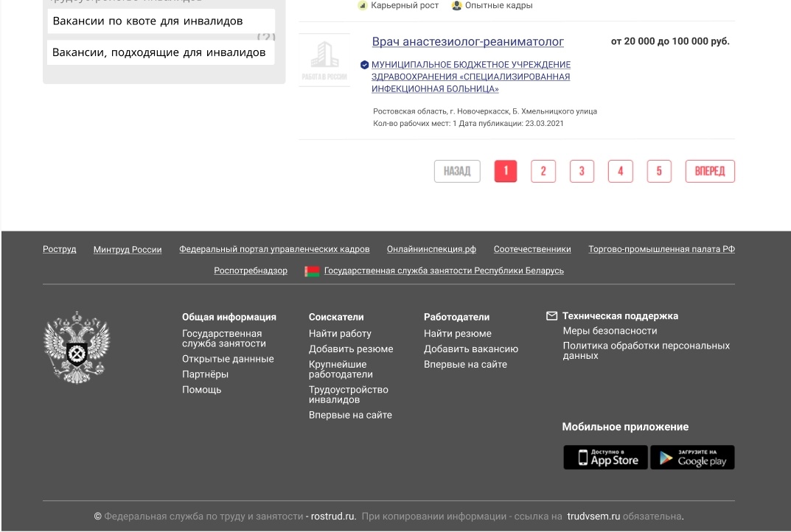Screen dimensions: 791x532
Task: Click the blue verified checkmark beside employer name
Action: [363, 64]
